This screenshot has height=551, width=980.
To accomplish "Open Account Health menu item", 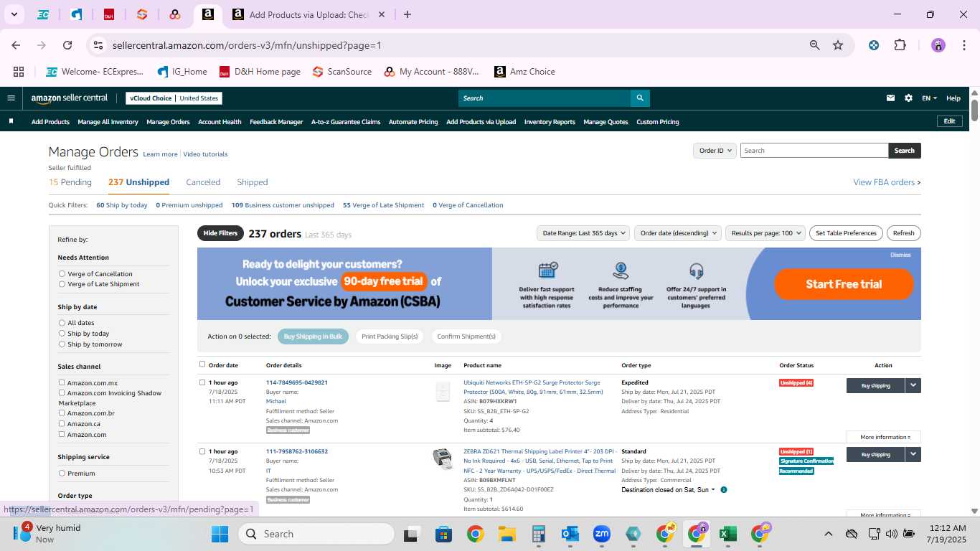I will (x=220, y=122).
